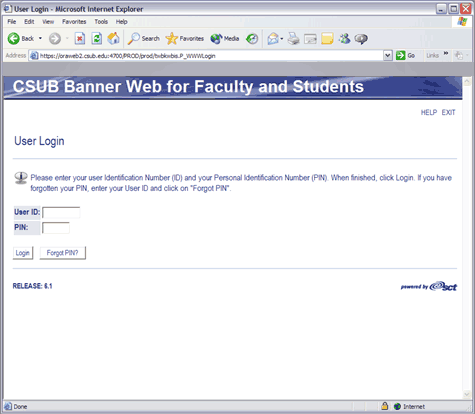Click the User ID input field
This screenshot has height=414, width=475.
tap(61, 212)
